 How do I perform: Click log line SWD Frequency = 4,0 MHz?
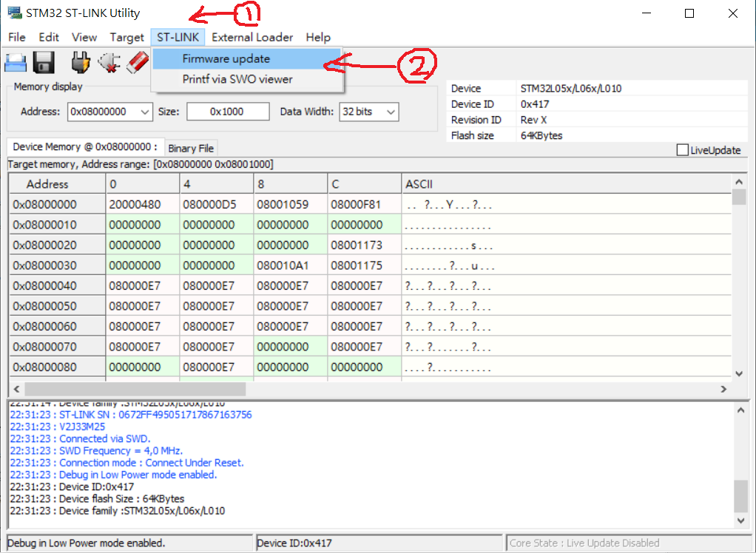pyautogui.click(x=96, y=451)
